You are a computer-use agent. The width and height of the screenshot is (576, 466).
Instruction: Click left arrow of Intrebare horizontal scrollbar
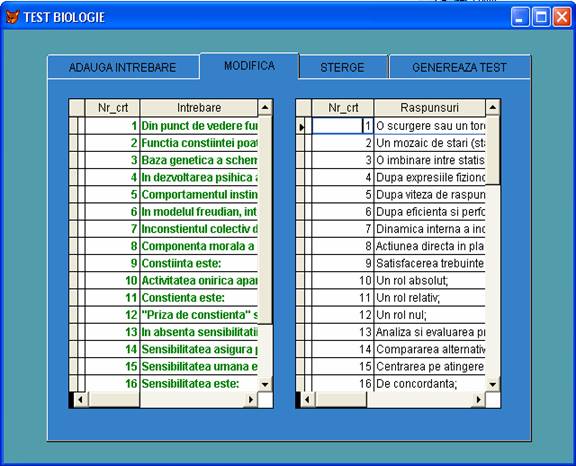click(x=81, y=400)
